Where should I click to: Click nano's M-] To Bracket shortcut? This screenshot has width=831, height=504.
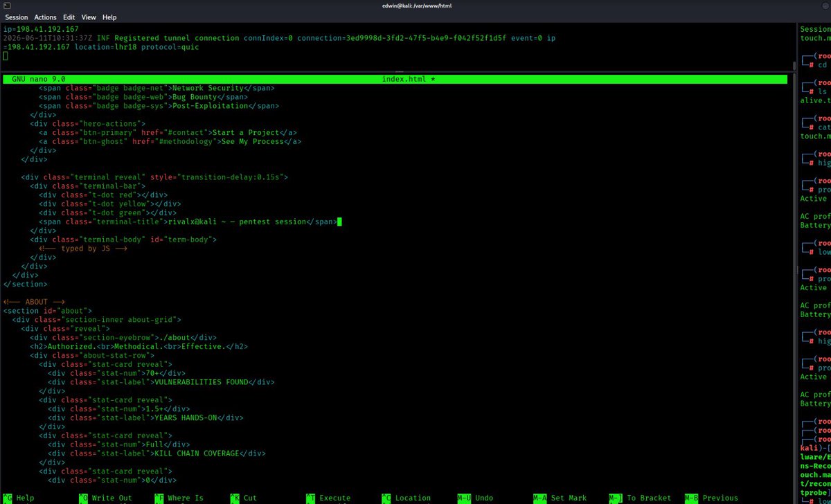coord(640,498)
